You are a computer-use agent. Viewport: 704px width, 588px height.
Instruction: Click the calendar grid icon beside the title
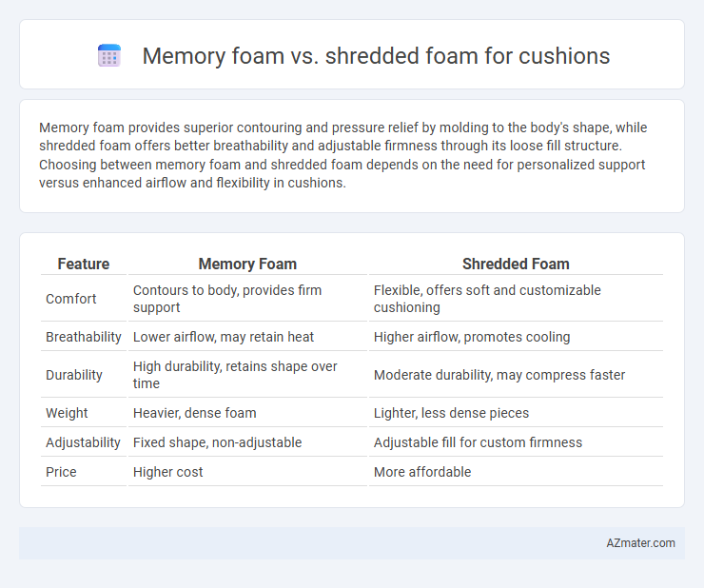109,55
